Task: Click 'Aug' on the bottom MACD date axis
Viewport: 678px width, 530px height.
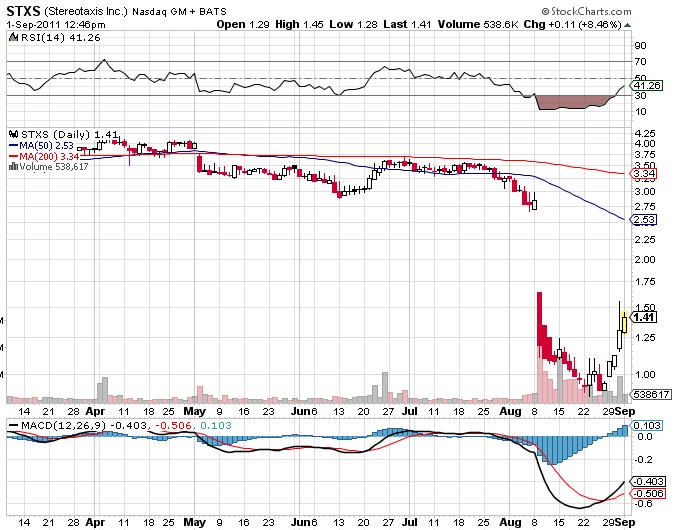Action: coord(510,522)
